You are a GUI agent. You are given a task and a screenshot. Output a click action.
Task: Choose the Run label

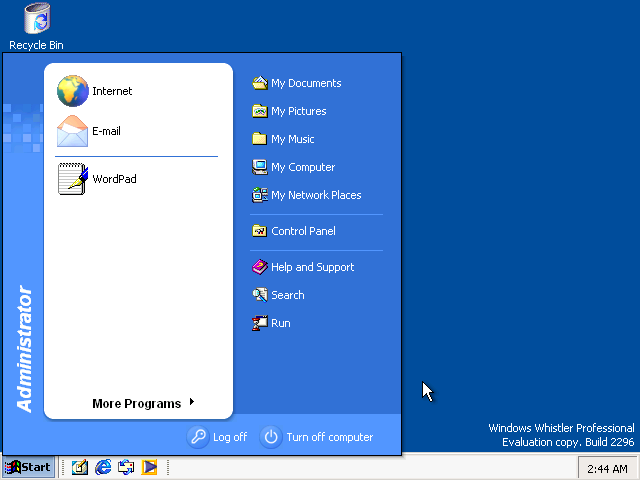coord(281,323)
